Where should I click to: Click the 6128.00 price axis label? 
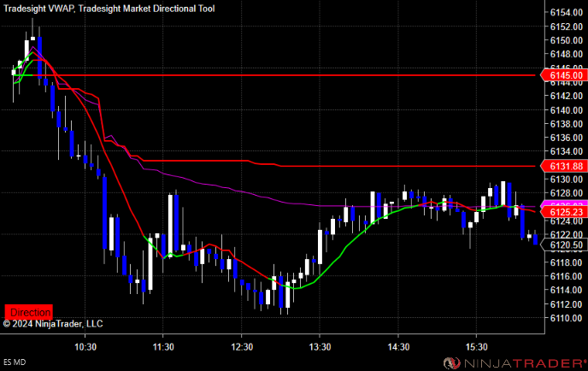[x=567, y=193]
